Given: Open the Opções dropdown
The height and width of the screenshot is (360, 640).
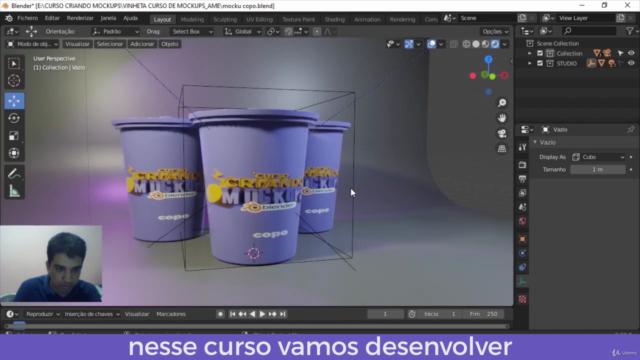Looking at the screenshot, I should (x=495, y=32).
